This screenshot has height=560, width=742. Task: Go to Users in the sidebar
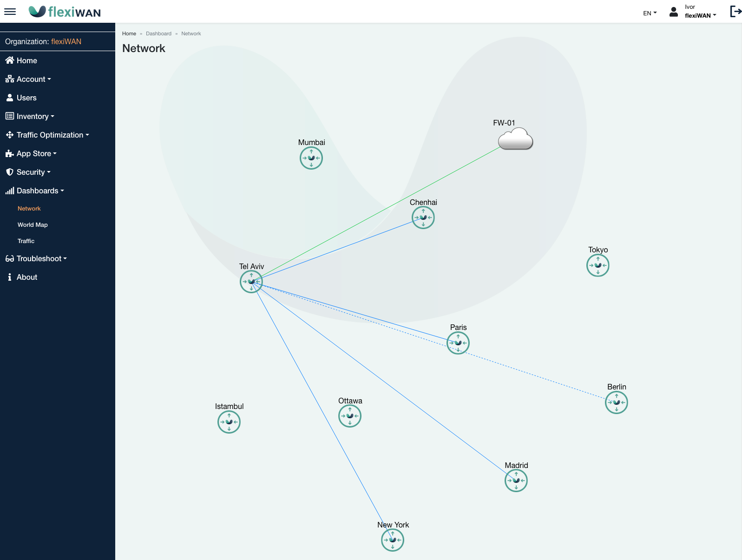tap(26, 98)
